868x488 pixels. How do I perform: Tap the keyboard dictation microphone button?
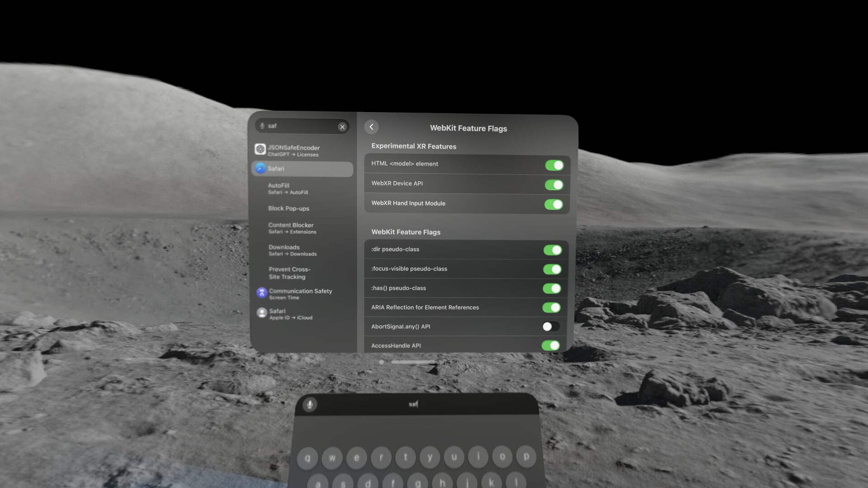(x=310, y=404)
